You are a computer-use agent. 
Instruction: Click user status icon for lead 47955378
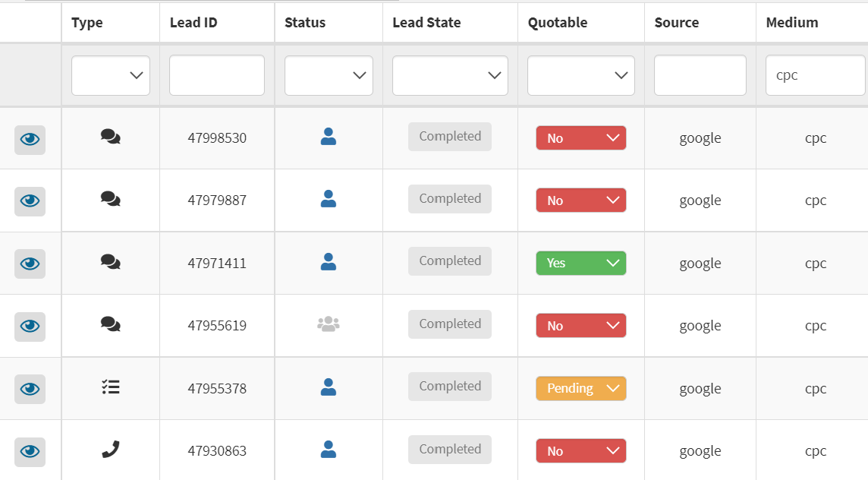pyautogui.click(x=329, y=387)
